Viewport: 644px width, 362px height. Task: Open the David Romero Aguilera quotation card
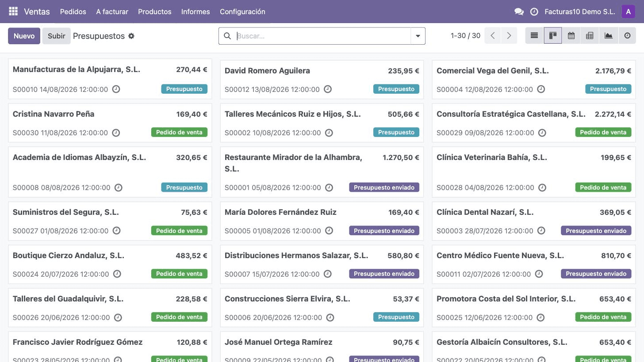322,80
